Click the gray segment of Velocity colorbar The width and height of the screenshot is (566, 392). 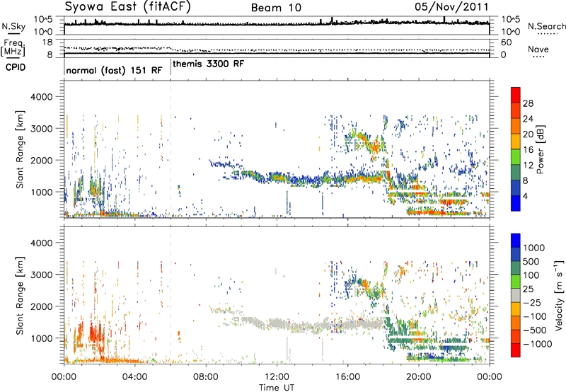(516, 295)
